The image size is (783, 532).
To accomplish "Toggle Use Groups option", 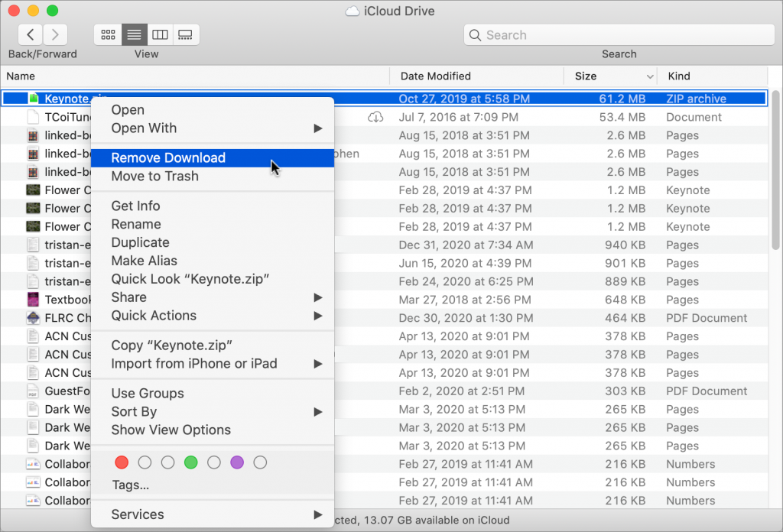I will (213, 393).
